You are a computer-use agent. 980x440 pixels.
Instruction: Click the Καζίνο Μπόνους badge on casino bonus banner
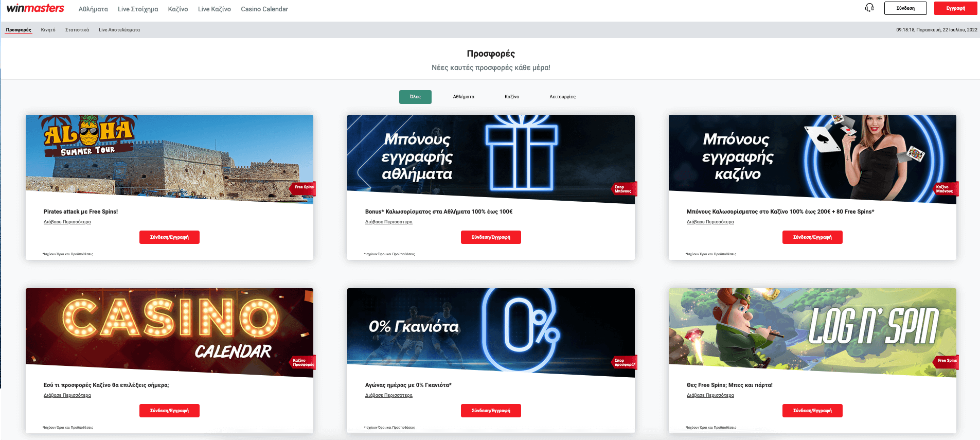[x=945, y=189]
